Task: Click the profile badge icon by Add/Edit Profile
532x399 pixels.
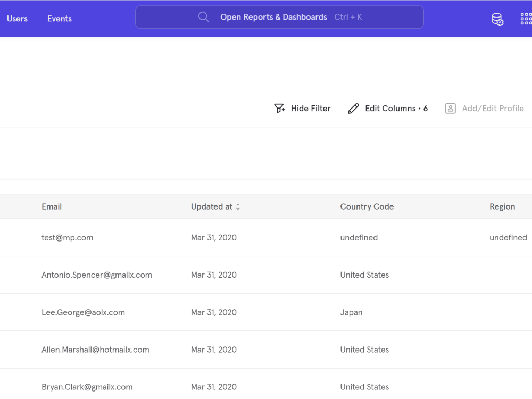Action: tap(450, 108)
